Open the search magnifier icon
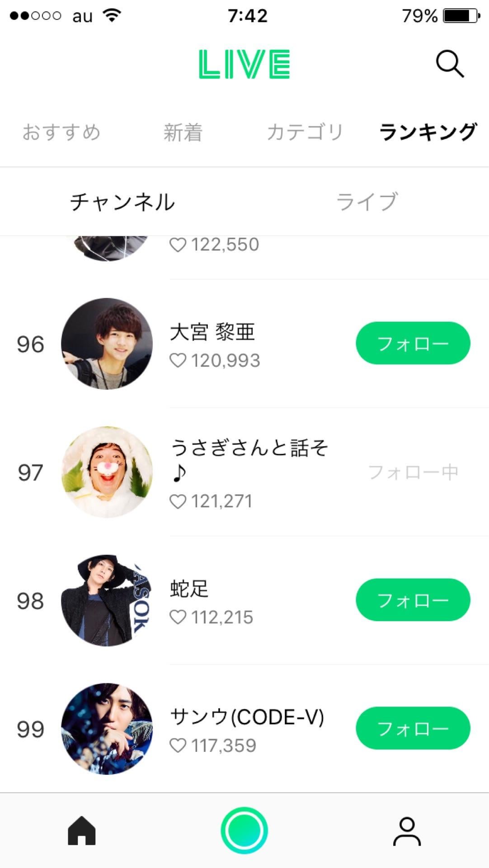 (450, 64)
